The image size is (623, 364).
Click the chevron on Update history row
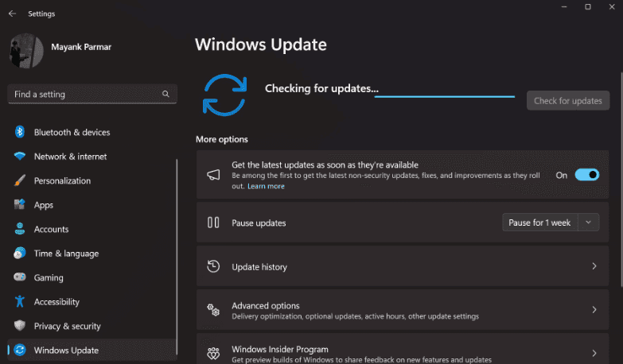click(x=594, y=266)
